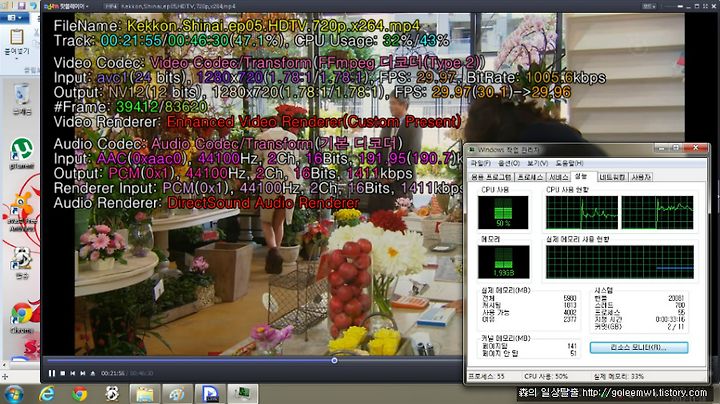This screenshot has width=720, height=404.
Task: Stop playback in PotPlayer
Action: tap(63, 373)
